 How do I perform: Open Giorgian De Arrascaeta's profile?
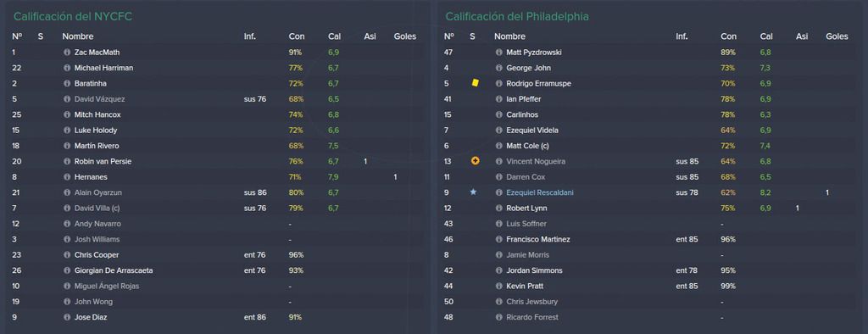point(114,271)
